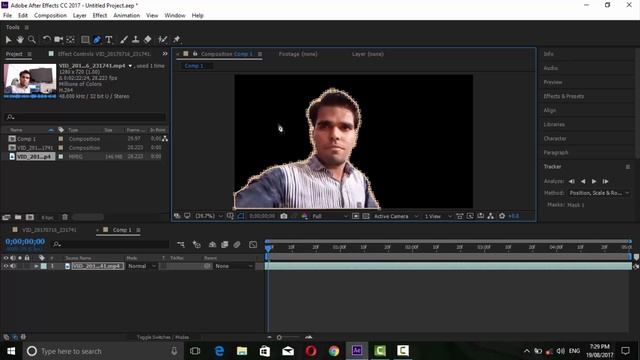Select the Clone Stamp tool
640x360 pixels.
[136, 40]
